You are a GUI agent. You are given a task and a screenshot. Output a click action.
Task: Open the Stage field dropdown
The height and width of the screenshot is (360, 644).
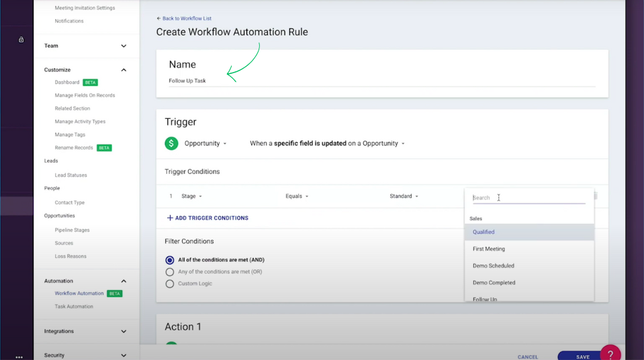tap(192, 196)
